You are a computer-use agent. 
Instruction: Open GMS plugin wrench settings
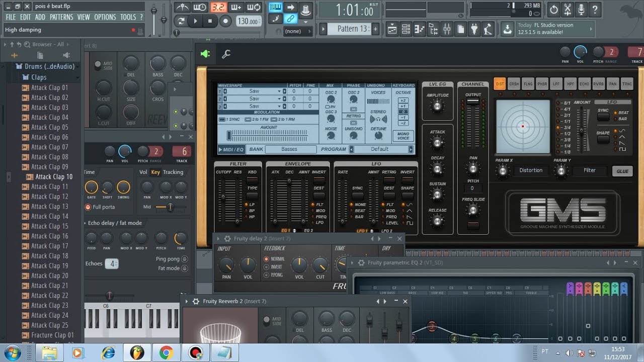tap(226, 54)
